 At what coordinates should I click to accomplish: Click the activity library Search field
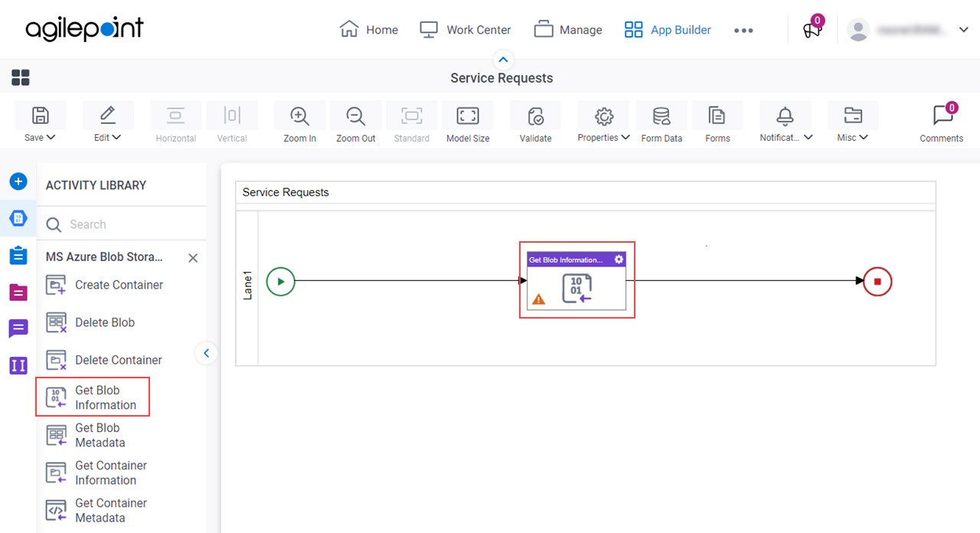click(122, 224)
